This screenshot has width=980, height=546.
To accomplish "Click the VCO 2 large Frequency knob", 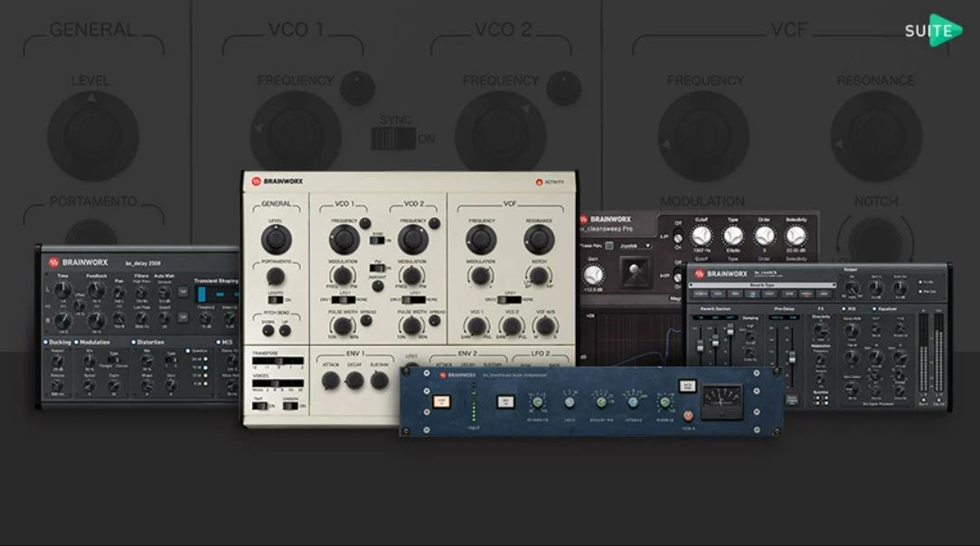I will [x=412, y=240].
